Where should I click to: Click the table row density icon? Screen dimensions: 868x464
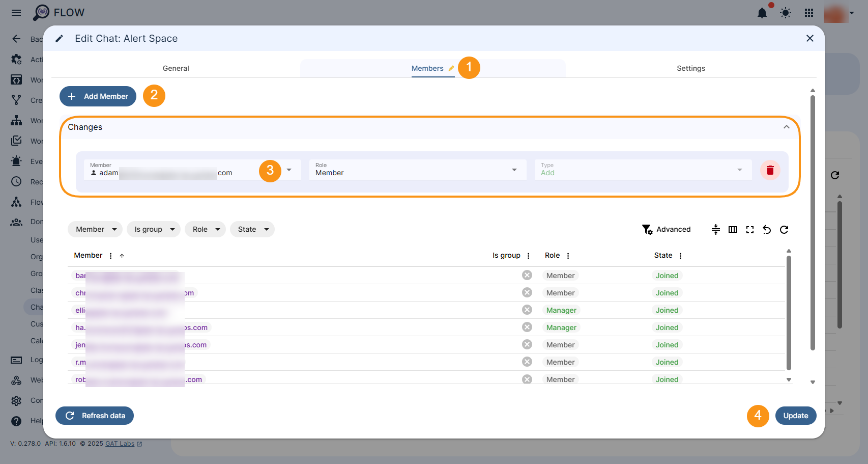(715, 230)
